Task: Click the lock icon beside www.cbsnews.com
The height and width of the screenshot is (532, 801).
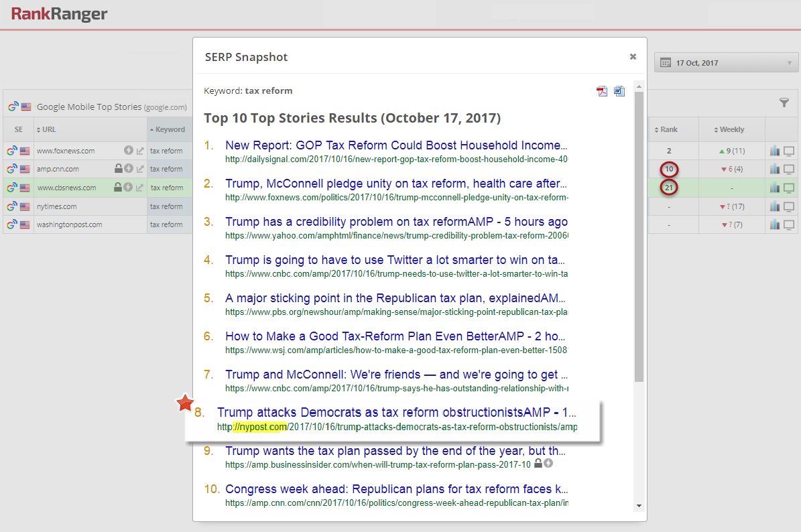Action: (x=118, y=188)
